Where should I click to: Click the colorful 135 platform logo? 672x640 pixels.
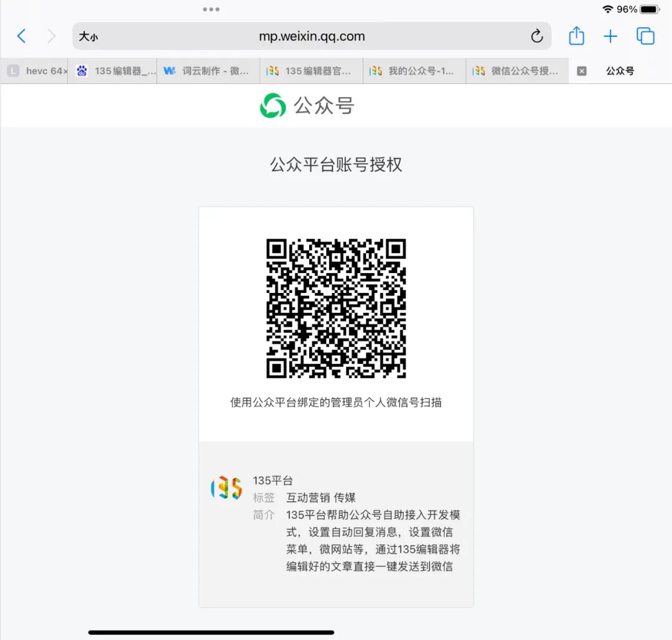click(226, 488)
